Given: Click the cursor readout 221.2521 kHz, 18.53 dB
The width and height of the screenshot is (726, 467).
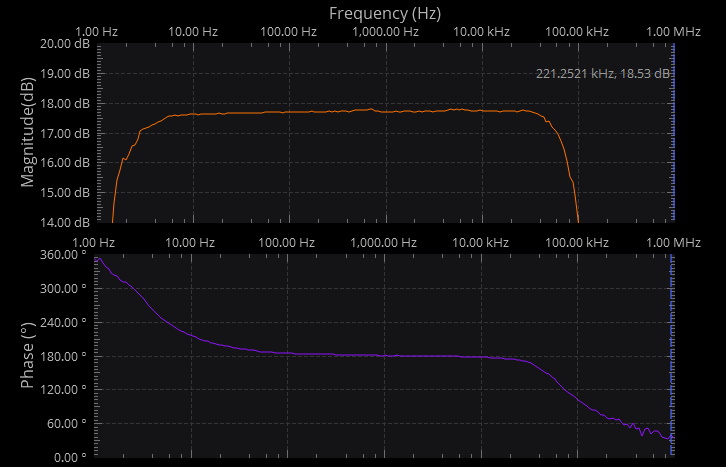Looking at the screenshot, I should [x=603, y=74].
